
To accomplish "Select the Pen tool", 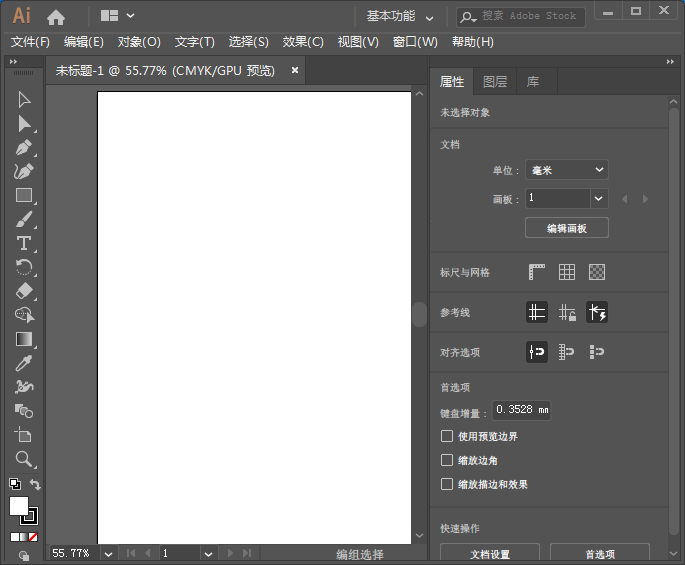I will pos(24,147).
